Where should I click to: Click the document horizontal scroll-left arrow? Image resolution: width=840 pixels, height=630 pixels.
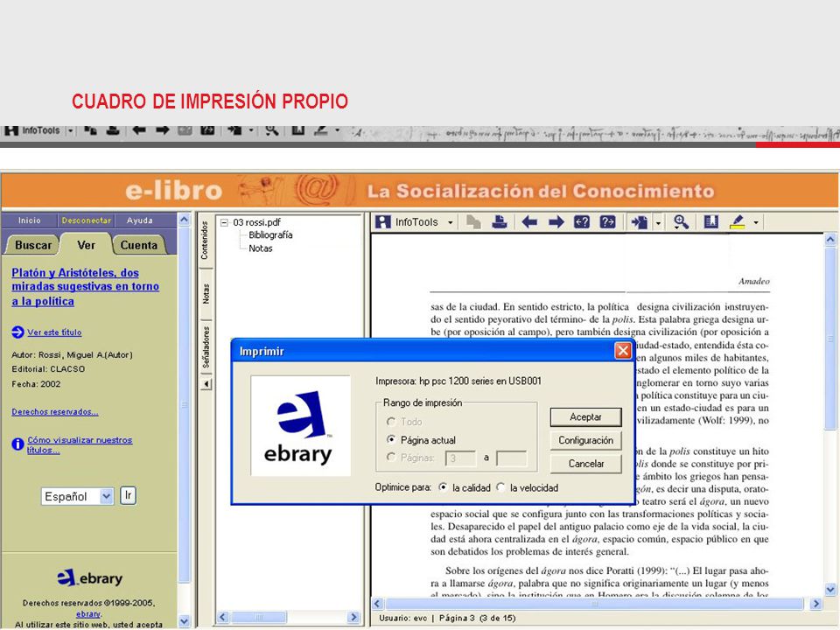point(377,604)
